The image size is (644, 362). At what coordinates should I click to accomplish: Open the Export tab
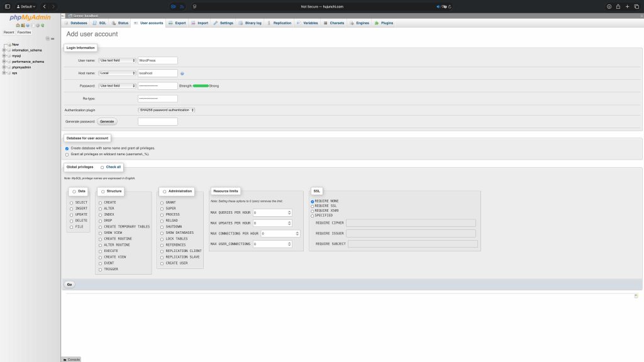pyautogui.click(x=177, y=23)
